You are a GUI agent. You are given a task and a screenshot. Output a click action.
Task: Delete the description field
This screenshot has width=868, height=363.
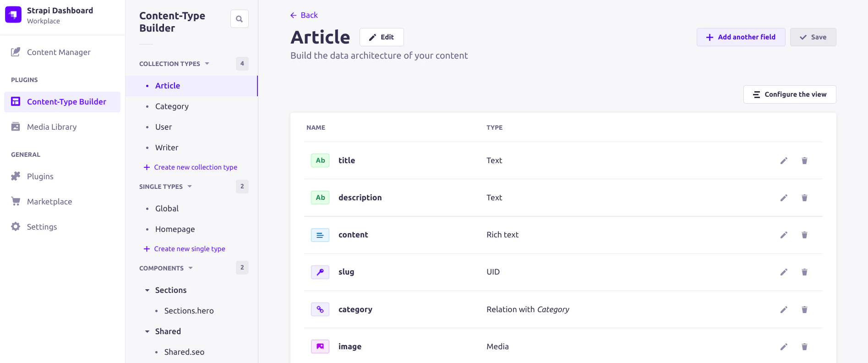coord(804,198)
